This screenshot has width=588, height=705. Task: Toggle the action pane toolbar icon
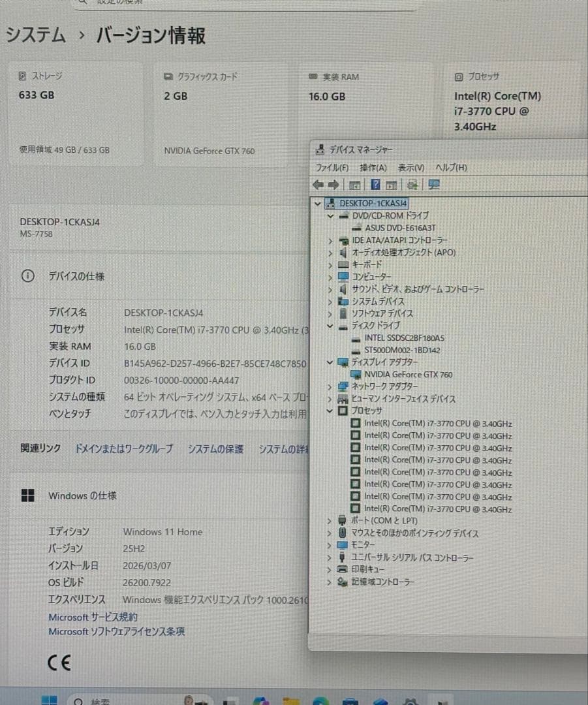392,185
